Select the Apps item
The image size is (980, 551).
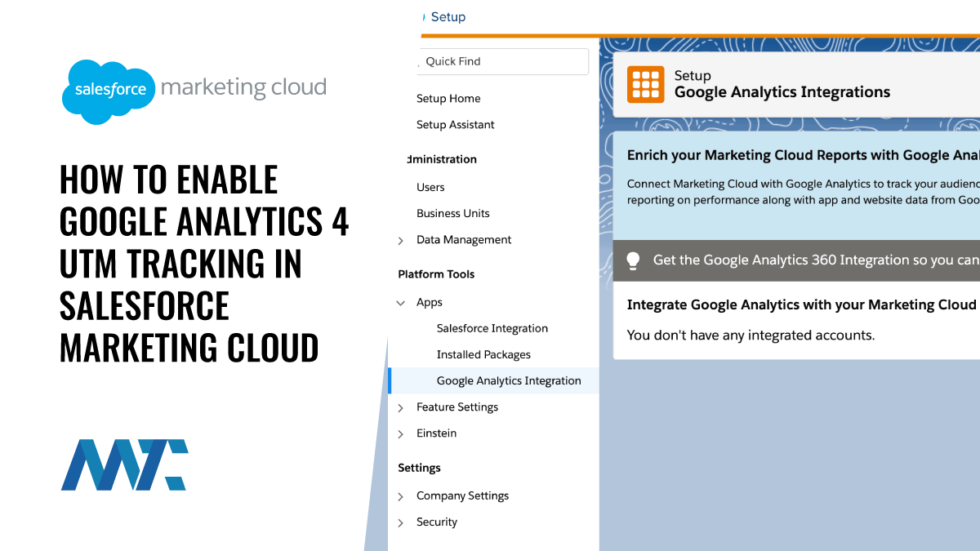430,302
